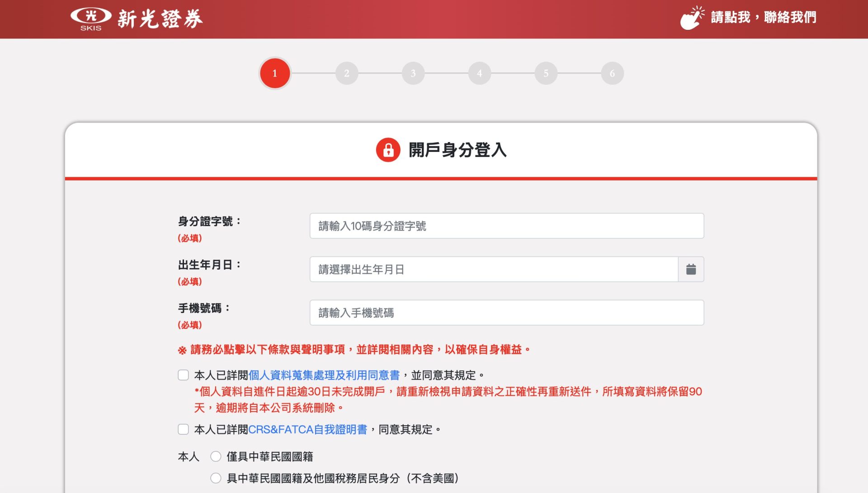Image resolution: width=868 pixels, height=493 pixels.
Task: Select 具中華民國國籍及他國稅務居民身分 option
Action: [x=216, y=478]
